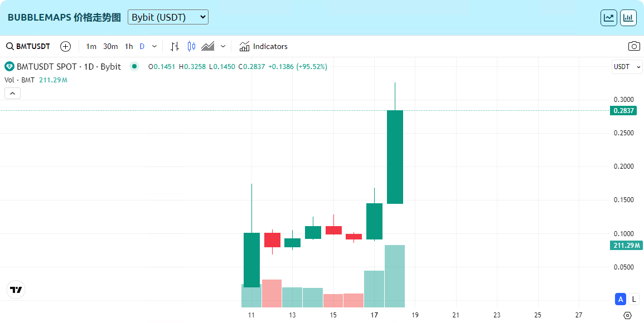
Task: Click BMTUSDT symbol search
Action: (x=28, y=46)
